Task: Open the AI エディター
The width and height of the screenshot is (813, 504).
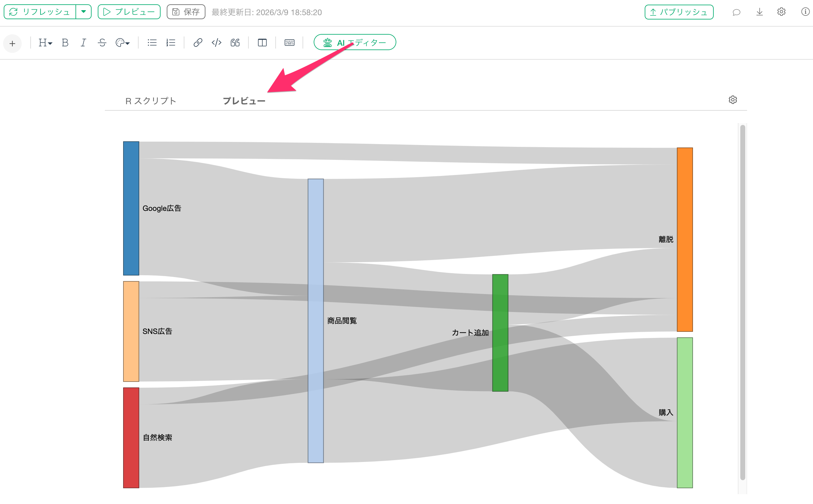Action: [355, 42]
